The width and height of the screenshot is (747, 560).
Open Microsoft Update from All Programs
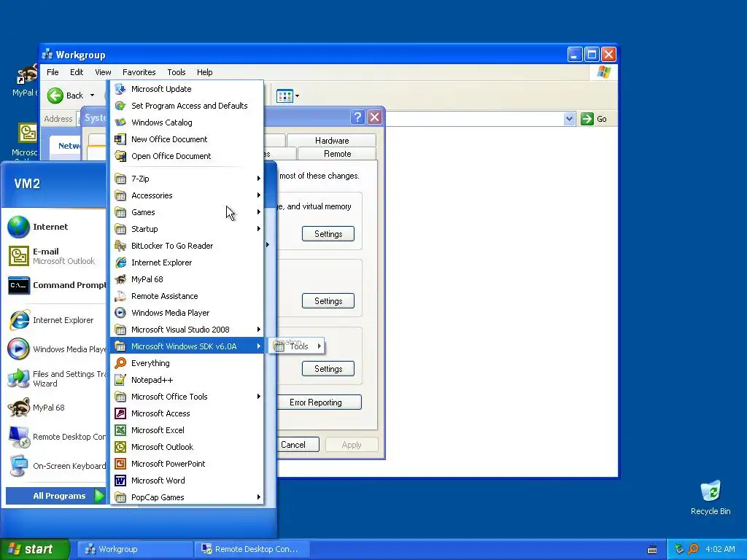[x=187, y=89]
